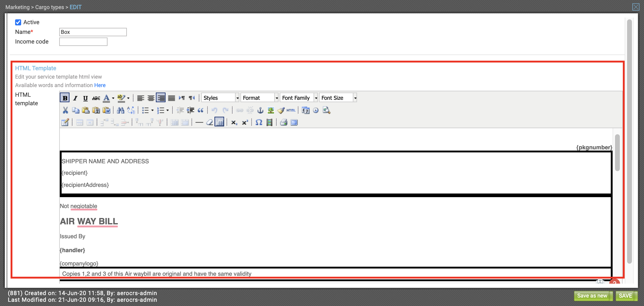Open the Find/Replace A-to-B icon
This screenshot has width=644, height=306.
[131, 110]
